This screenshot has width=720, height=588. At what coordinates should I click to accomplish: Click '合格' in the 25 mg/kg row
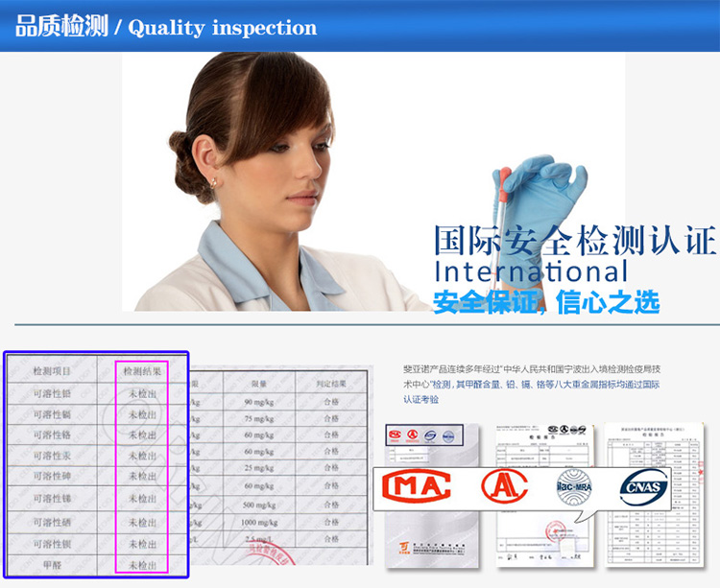pos(331,467)
